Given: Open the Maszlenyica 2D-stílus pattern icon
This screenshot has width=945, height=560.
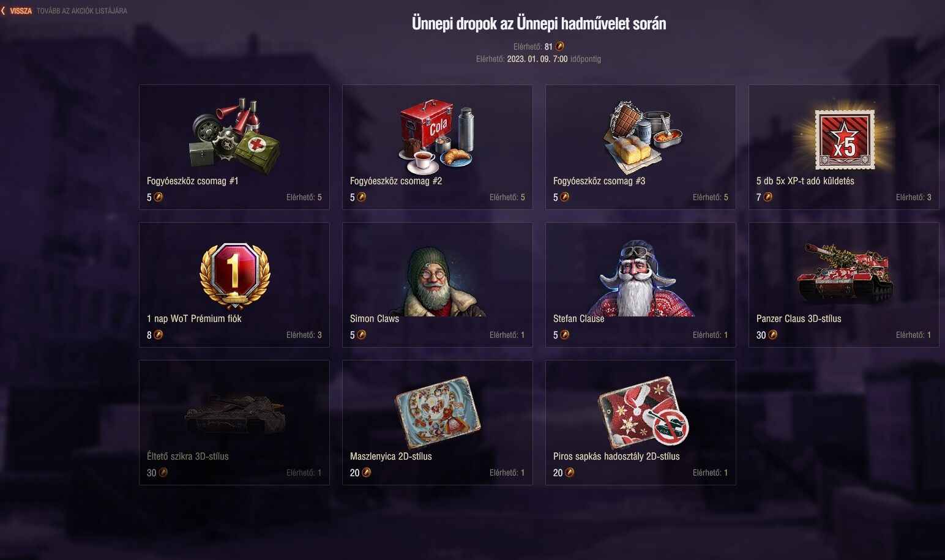Looking at the screenshot, I should click(438, 413).
